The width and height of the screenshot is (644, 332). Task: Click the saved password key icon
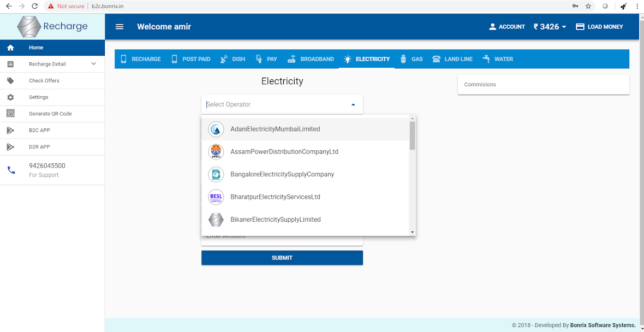[x=575, y=6]
